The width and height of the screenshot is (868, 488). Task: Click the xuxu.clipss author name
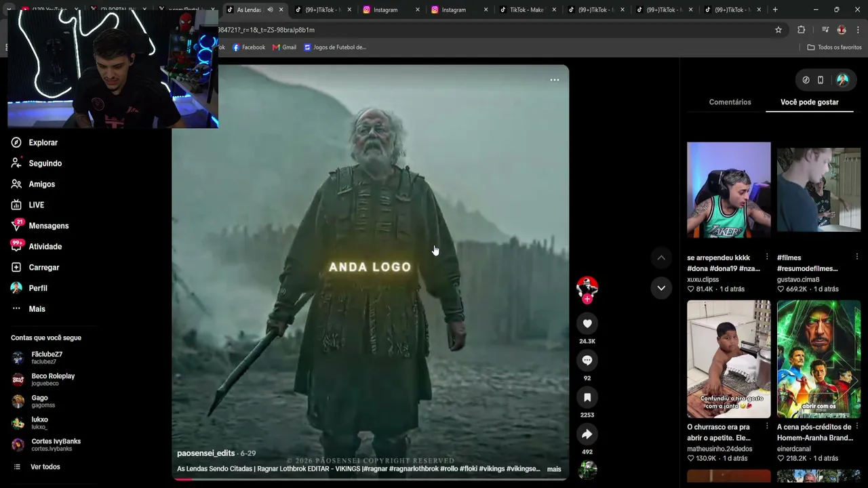(x=703, y=279)
